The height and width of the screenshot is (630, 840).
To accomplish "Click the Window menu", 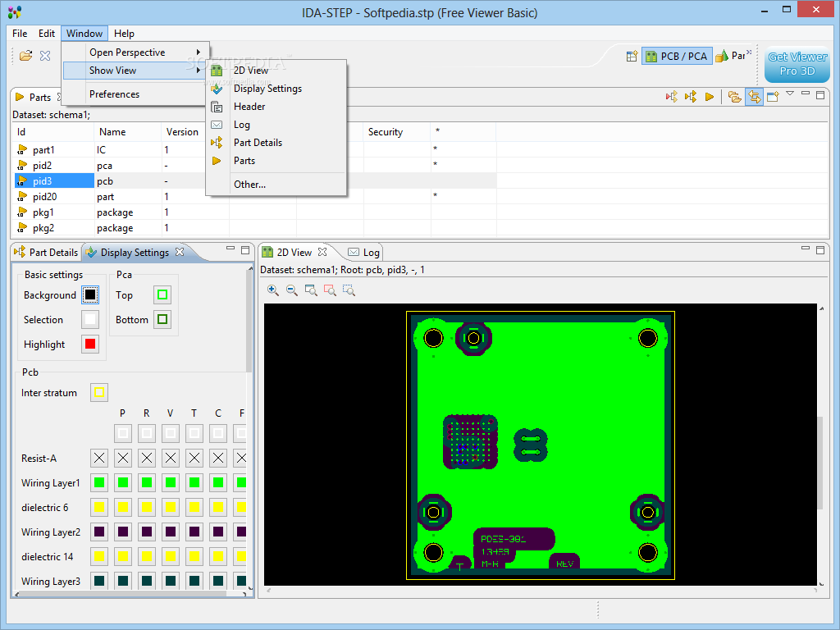I will [84, 33].
